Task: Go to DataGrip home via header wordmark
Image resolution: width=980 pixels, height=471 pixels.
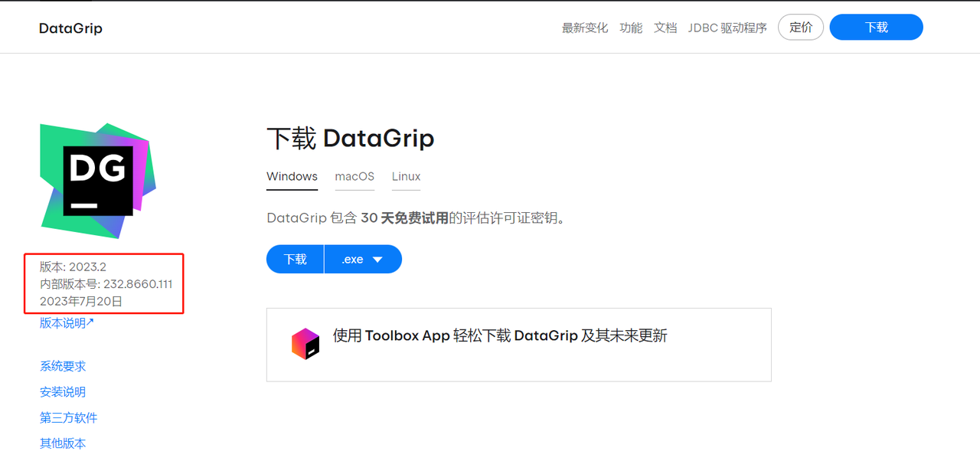Action: 70,28
